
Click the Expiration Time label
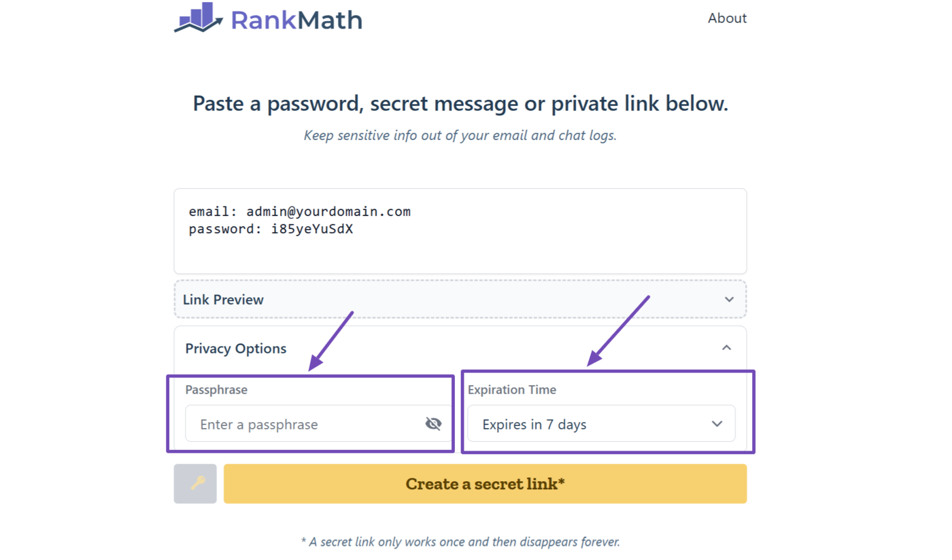click(x=511, y=390)
